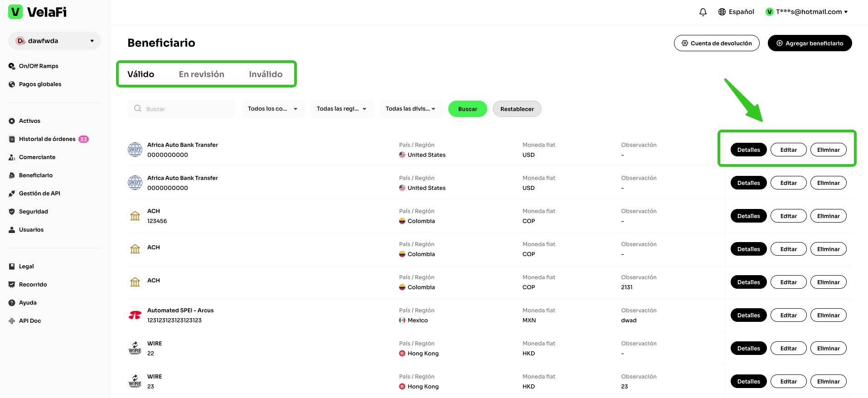Click the notification bell icon

point(703,12)
